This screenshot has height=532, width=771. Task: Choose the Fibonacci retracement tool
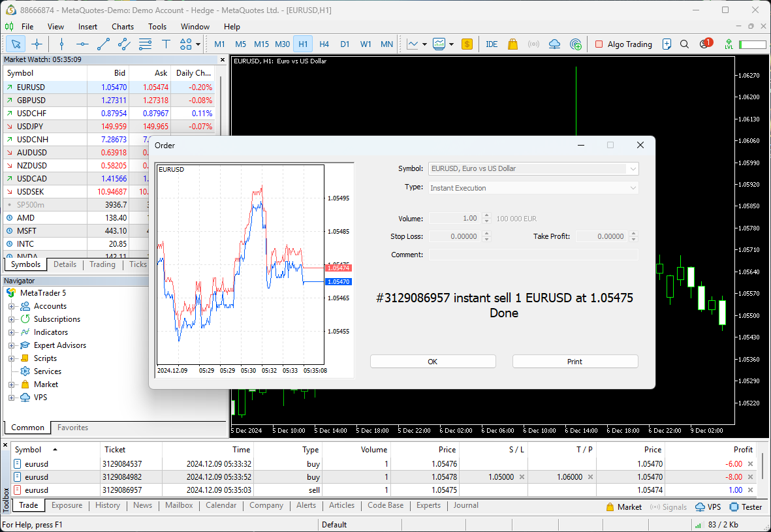[x=145, y=44]
